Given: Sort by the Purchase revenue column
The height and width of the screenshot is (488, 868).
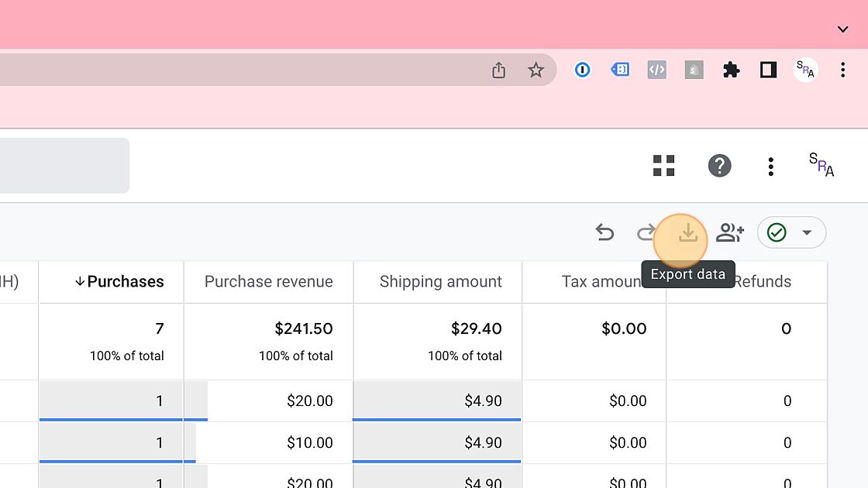Looking at the screenshot, I should click(268, 282).
